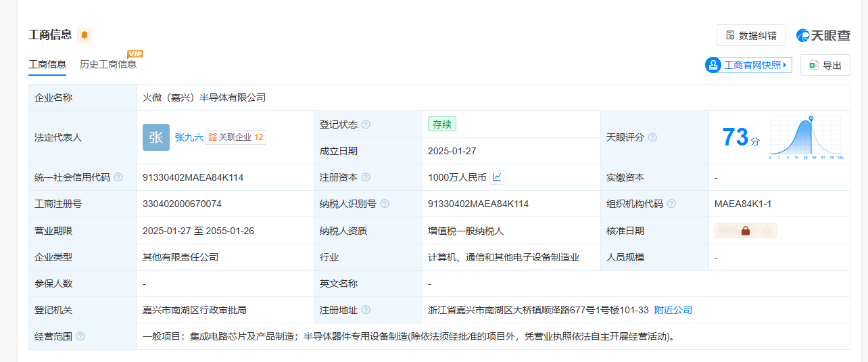Click the question mark beside 天眼评分
The height and width of the screenshot is (362, 868).
coord(652,137)
